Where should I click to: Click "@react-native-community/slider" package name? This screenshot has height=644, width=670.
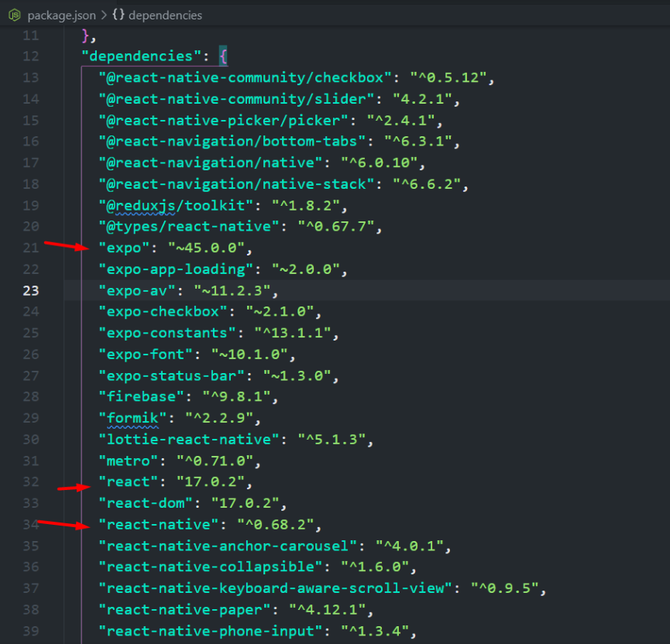point(236,98)
